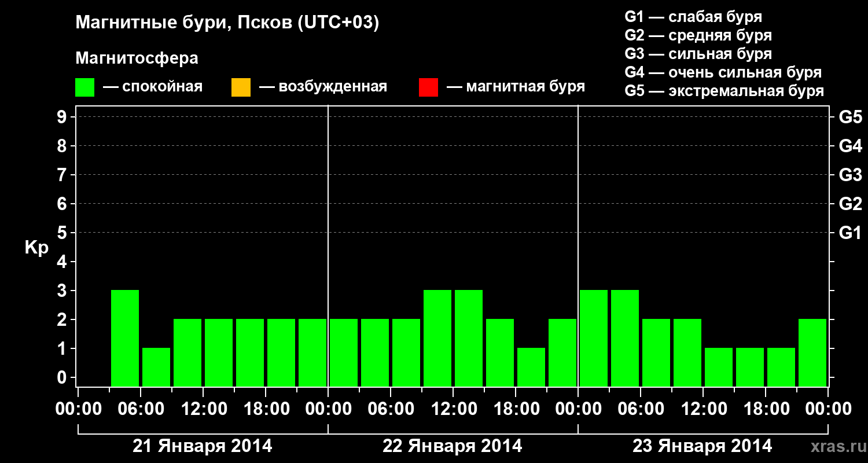This screenshot has height=463, width=868.
Task: Click the 18–21 bar on 21 January
Action: tap(281, 352)
